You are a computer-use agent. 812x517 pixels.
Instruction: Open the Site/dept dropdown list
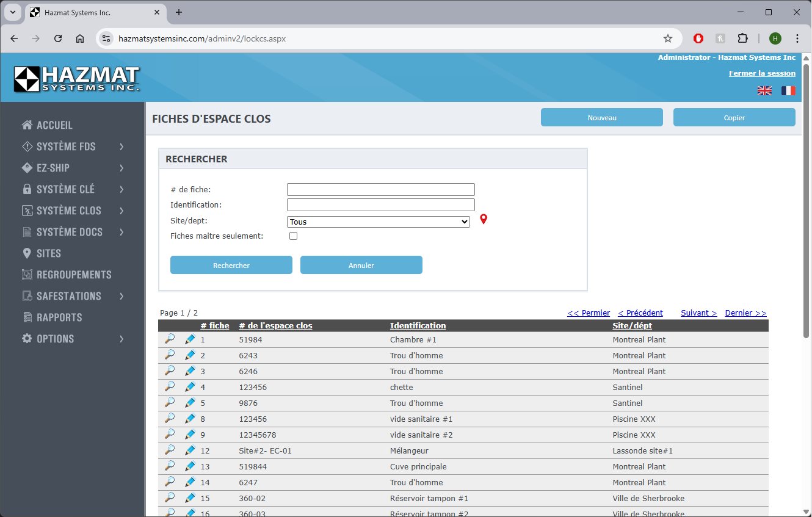pyautogui.click(x=378, y=222)
